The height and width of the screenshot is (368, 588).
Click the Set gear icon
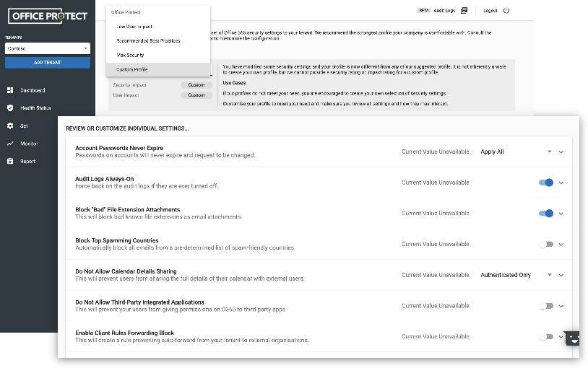pyautogui.click(x=10, y=126)
